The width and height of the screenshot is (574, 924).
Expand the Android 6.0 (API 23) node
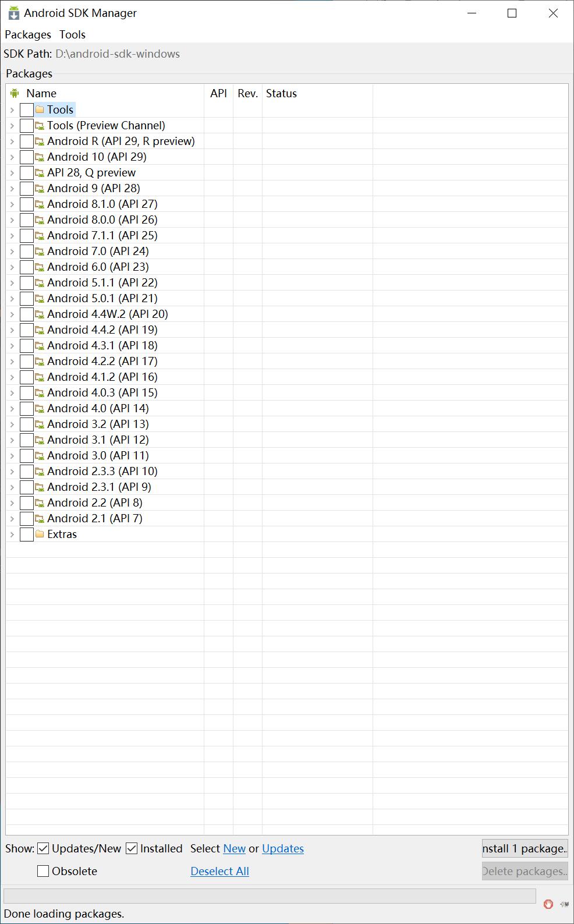(12, 267)
